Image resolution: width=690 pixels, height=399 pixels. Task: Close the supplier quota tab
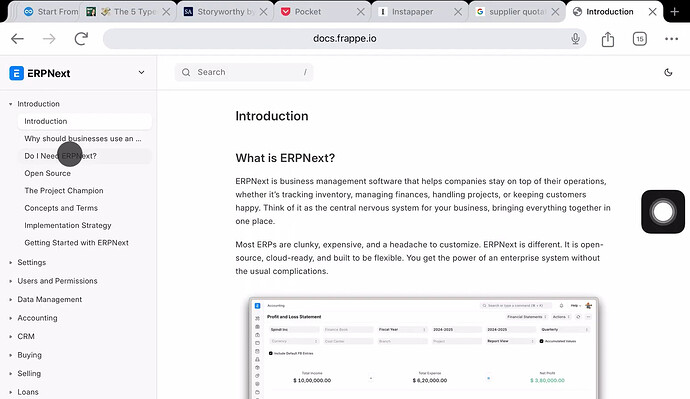pos(555,12)
